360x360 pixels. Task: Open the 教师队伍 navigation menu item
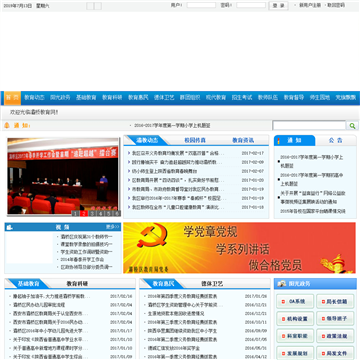(268, 98)
